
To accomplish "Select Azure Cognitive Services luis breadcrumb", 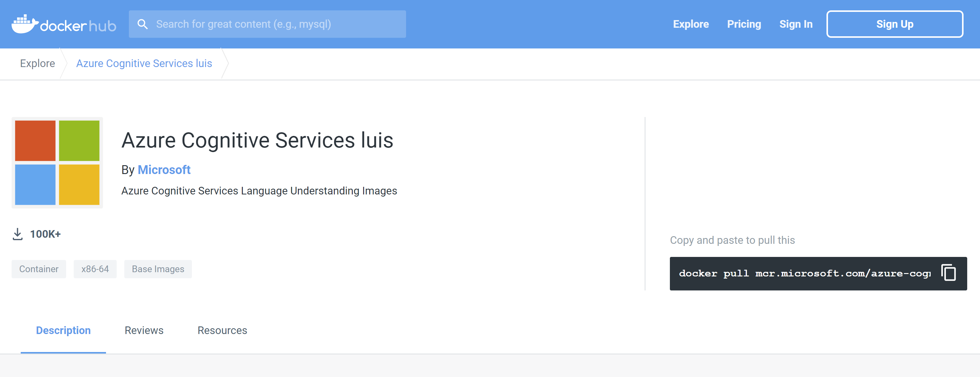I will pyautogui.click(x=144, y=63).
